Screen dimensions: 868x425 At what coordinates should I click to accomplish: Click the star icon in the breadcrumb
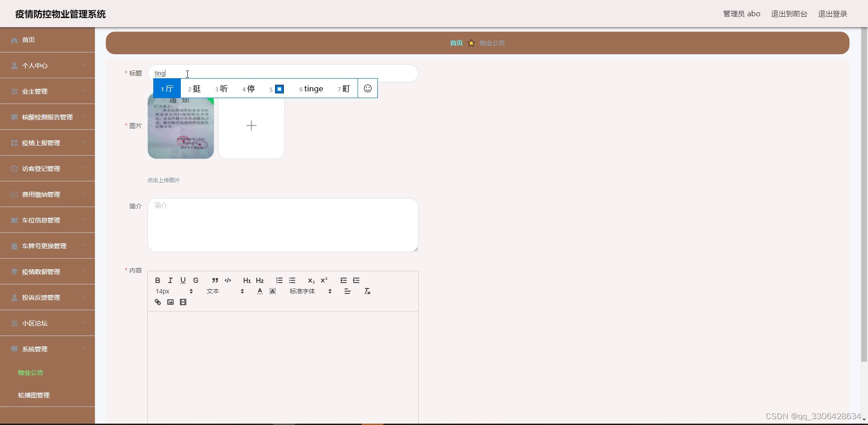(x=471, y=43)
